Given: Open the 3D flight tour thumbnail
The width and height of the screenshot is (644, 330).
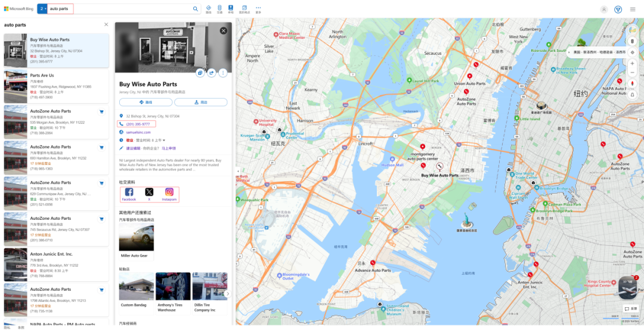Looking at the screenshot, I should pos(627,288).
